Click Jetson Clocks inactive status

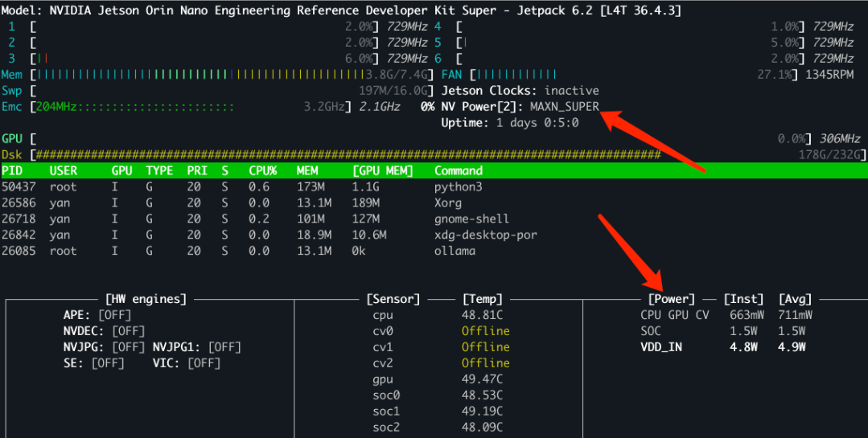point(520,91)
